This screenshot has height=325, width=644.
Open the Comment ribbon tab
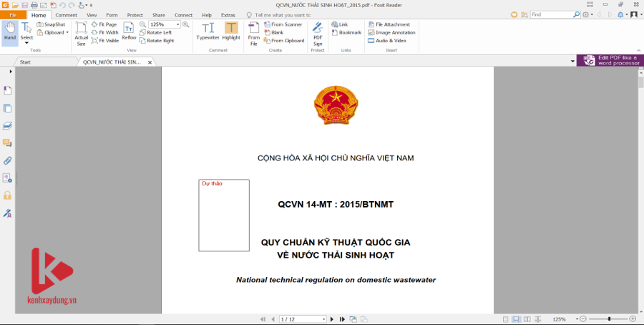tap(66, 14)
